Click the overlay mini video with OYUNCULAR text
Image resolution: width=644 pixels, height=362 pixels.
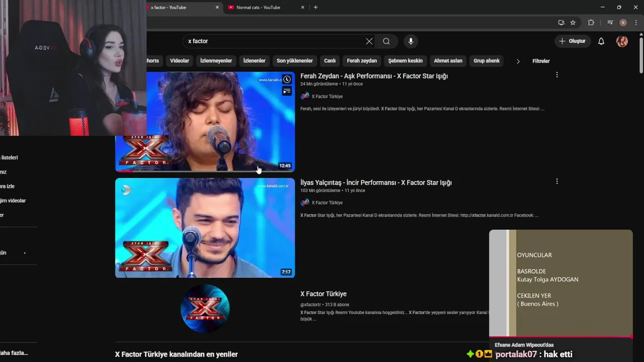point(560,283)
